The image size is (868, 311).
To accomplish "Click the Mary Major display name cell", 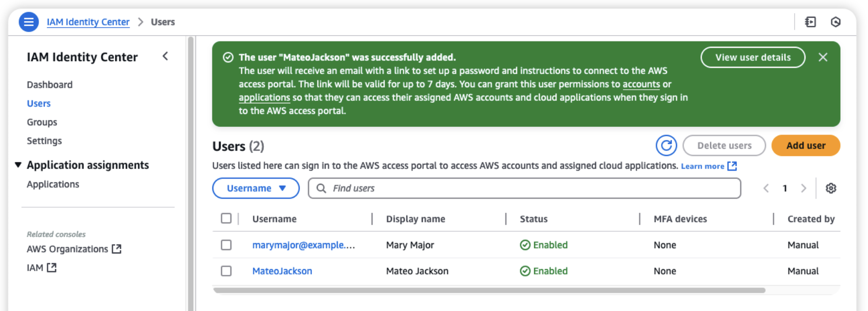I will 410,245.
